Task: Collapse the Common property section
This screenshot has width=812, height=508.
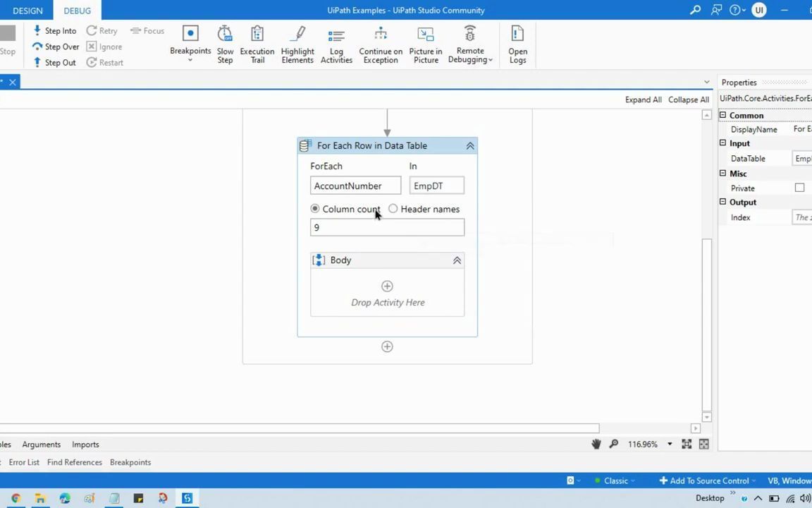Action: point(723,115)
